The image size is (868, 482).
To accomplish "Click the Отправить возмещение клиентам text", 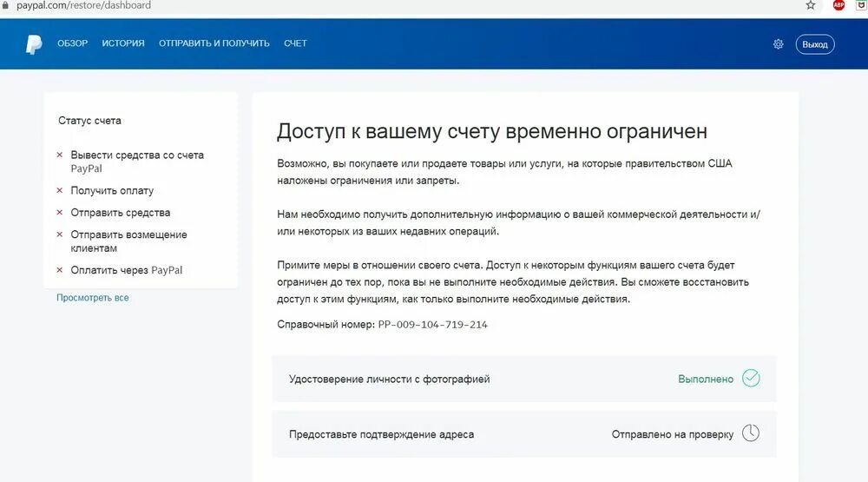I will point(129,241).
